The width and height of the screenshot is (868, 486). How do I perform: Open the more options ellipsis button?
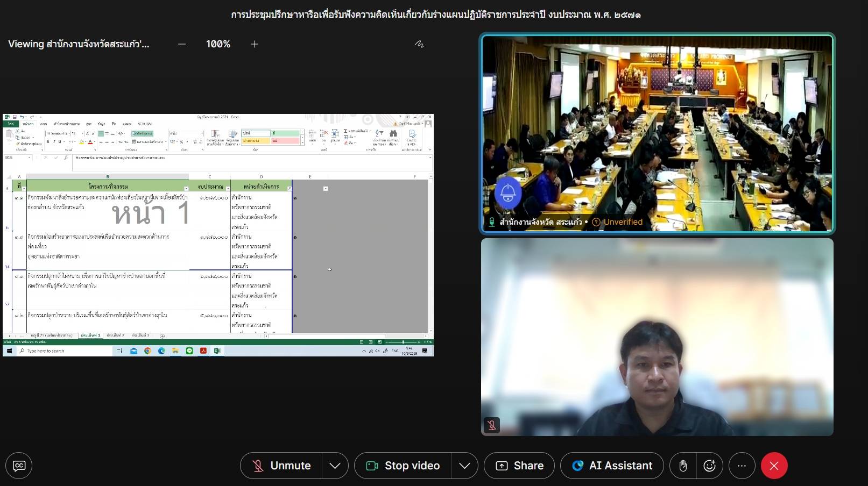point(742,466)
